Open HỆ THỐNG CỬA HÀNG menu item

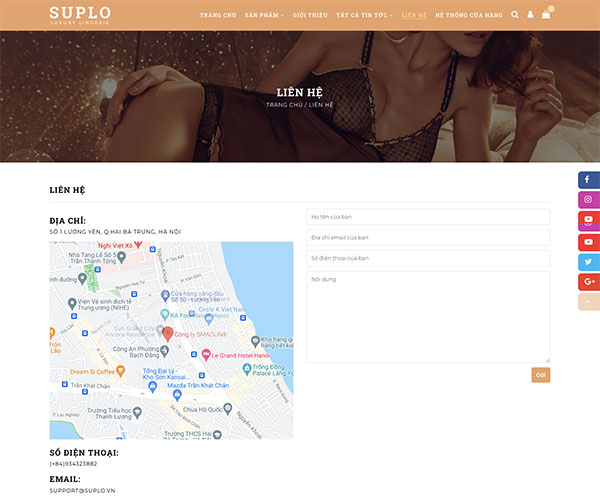tap(469, 15)
